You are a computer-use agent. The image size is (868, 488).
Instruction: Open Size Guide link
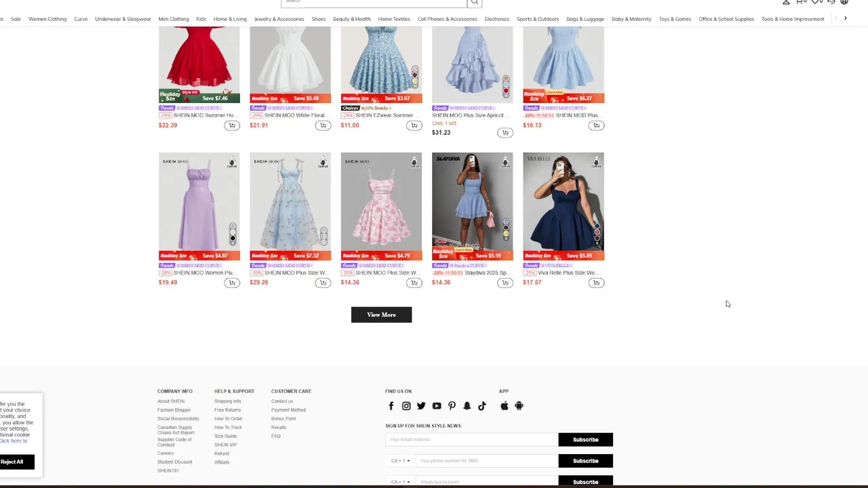coord(225,436)
